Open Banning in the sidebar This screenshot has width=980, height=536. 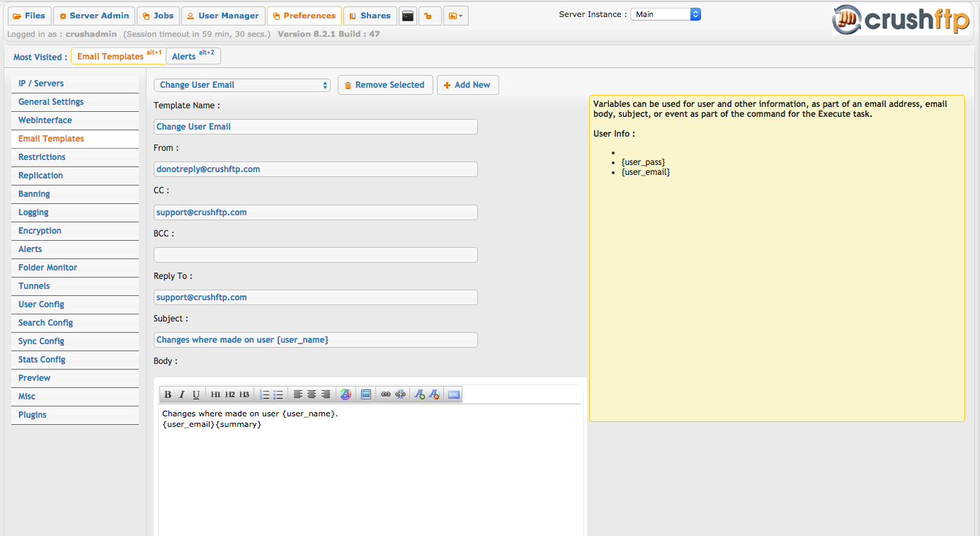pyautogui.click(x=75, y=194)
